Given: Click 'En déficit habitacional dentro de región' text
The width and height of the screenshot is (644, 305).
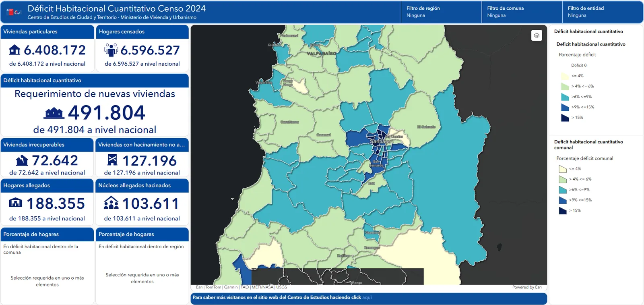Looking at the screenshot, I should (x=141, y=247).
